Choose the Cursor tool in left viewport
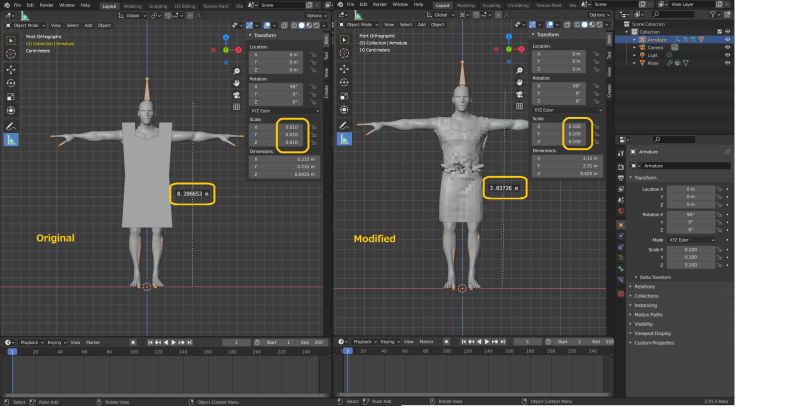 point(10,54)
